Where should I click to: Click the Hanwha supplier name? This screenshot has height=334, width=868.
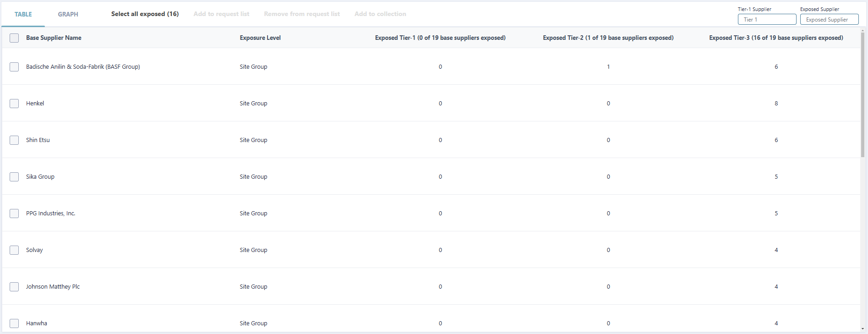36,323
